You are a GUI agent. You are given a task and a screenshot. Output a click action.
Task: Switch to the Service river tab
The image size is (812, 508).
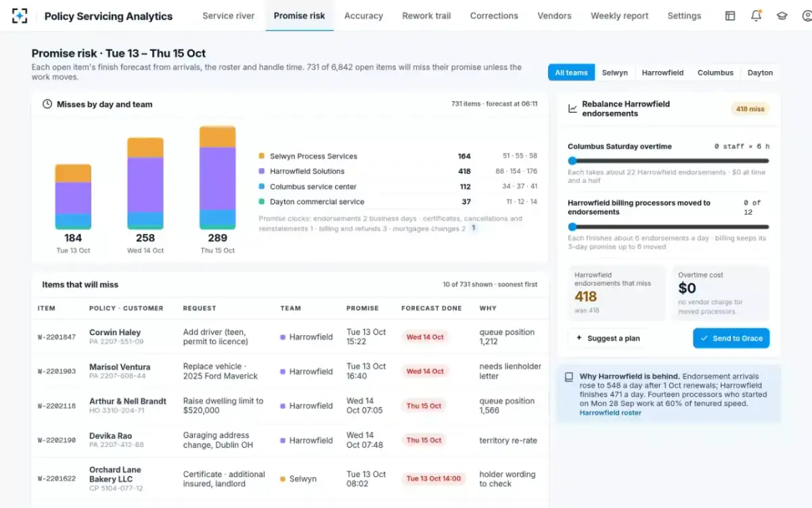[x=229, y=16]
